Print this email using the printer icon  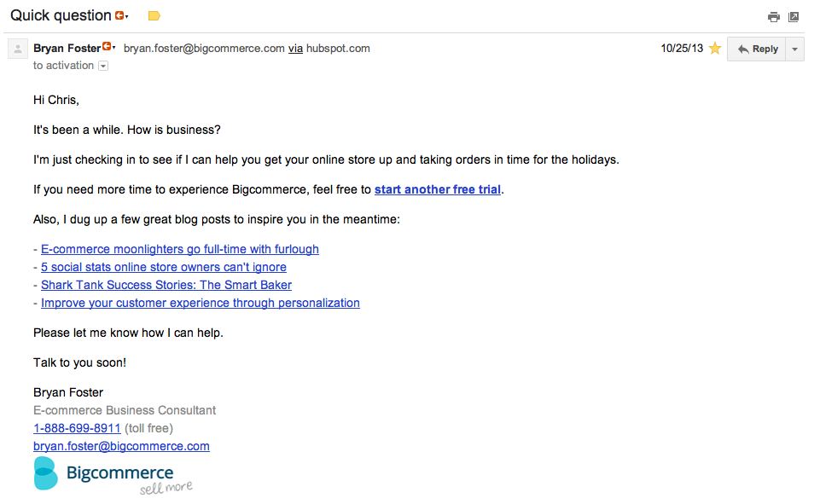pyautogui.click(x=774, y=16)
